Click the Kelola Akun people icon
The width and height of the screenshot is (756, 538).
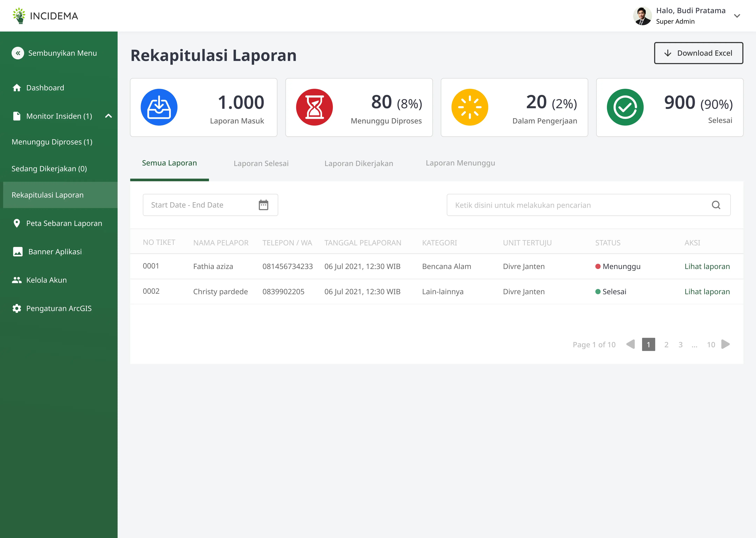click(x=17, y=280)
